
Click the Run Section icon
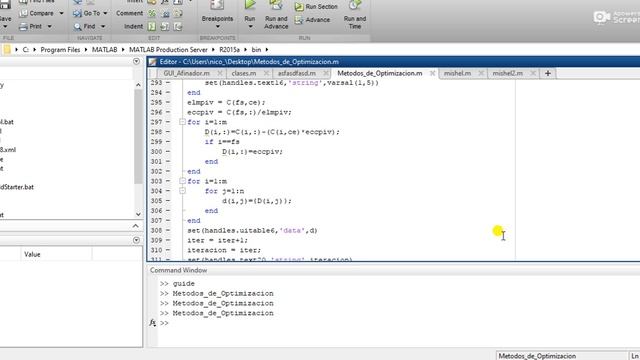coord(299,7)
